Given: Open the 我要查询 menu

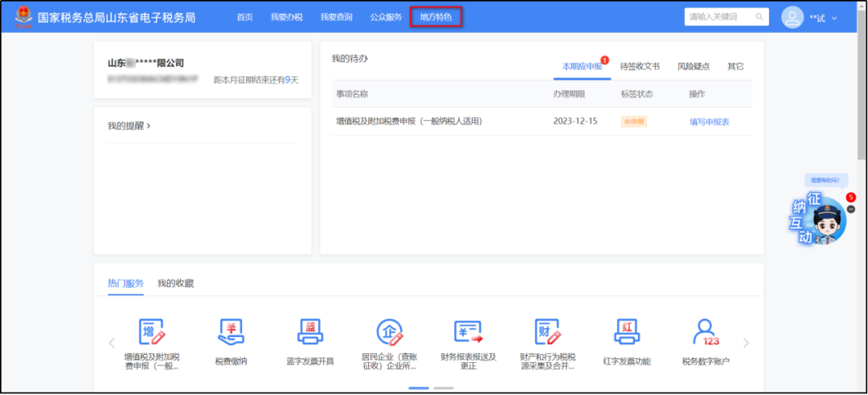Looking at the screenshot, I should pyautogui.click(x=336, y=17).
